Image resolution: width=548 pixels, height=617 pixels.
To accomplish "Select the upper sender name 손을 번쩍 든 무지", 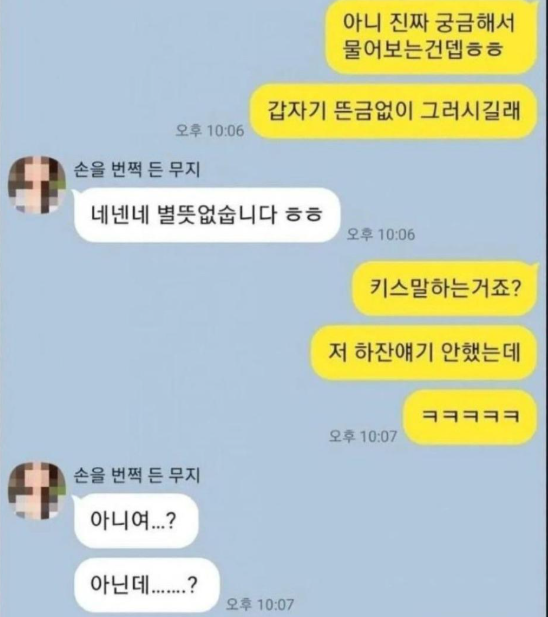I will coord(137,170).
